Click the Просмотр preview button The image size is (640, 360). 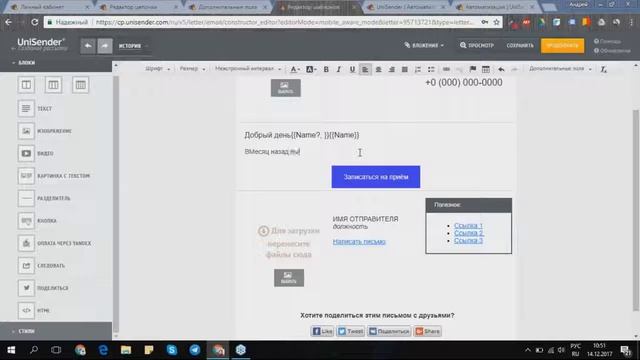coord(477,45)
